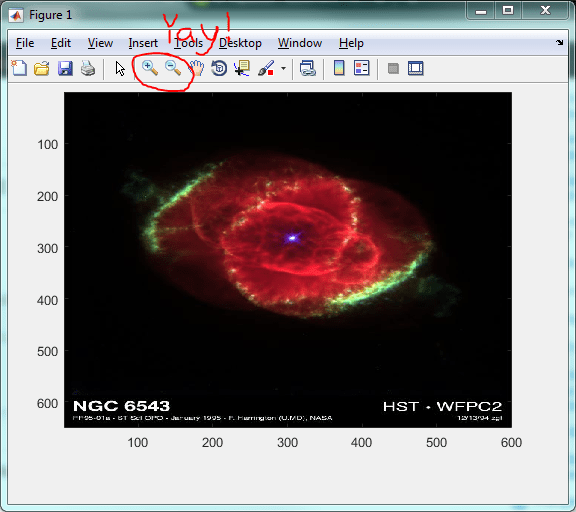576x512 pixels.
Task: Click the HST WFPC2 text in the image
Action: coord(442,407)
